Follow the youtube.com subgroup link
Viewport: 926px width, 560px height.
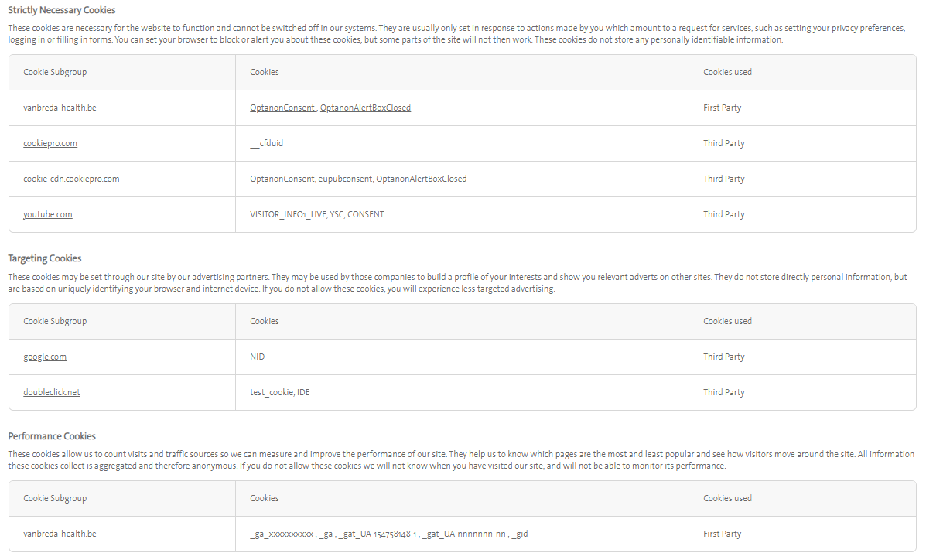[48, 214]
